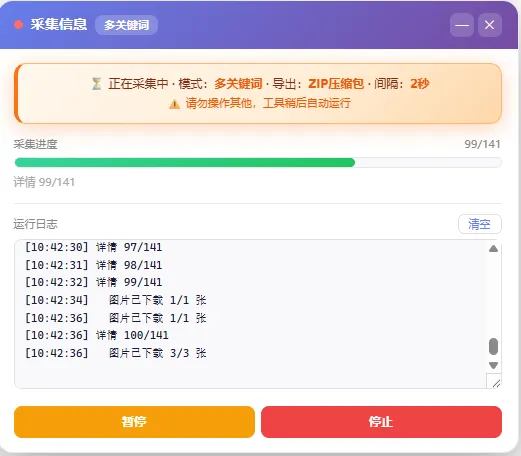Click the hourglass icon in status banner
The width and height of the screenshot is (521, 456).
[96, 84]
